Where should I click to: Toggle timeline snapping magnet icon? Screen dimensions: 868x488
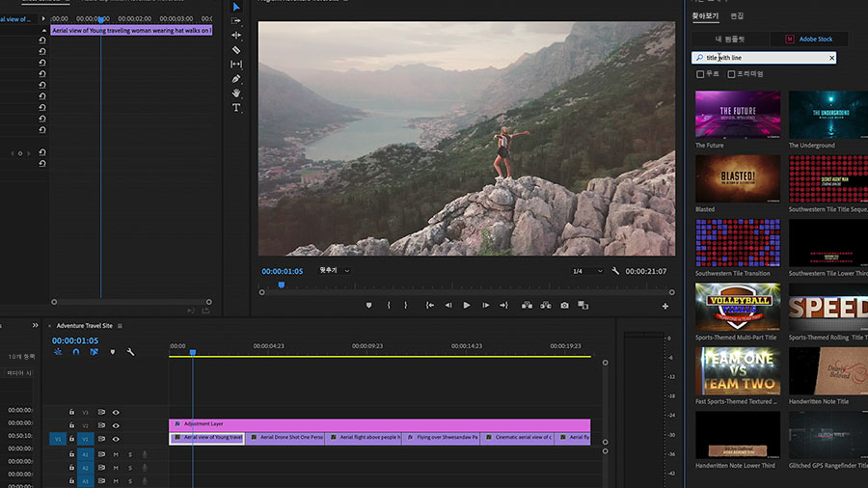[x=75, y=352]
